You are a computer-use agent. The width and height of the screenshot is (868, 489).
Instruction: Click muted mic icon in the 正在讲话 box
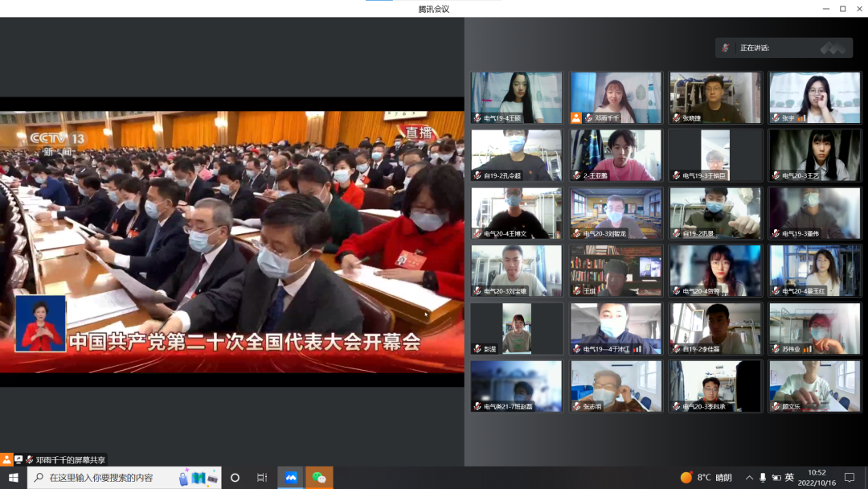pyautogui.click(x=726, y=48)
